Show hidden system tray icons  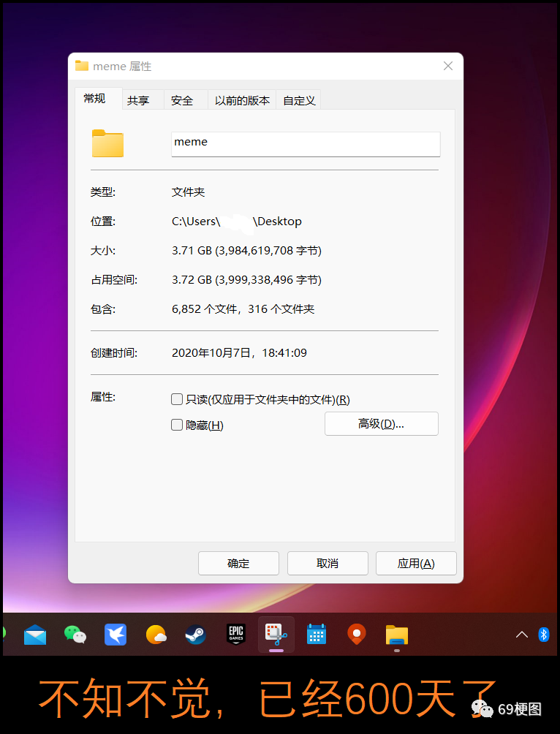tap(521, 635)
